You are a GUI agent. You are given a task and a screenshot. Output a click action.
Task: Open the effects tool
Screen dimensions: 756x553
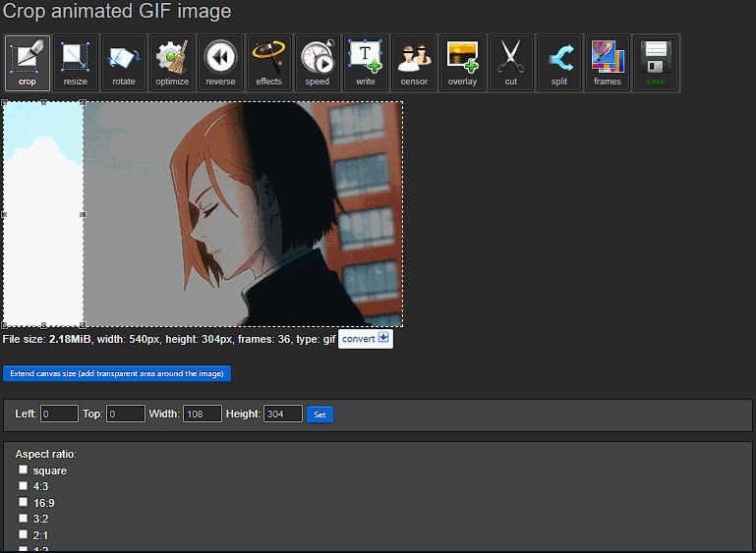[x=268, y=63]
